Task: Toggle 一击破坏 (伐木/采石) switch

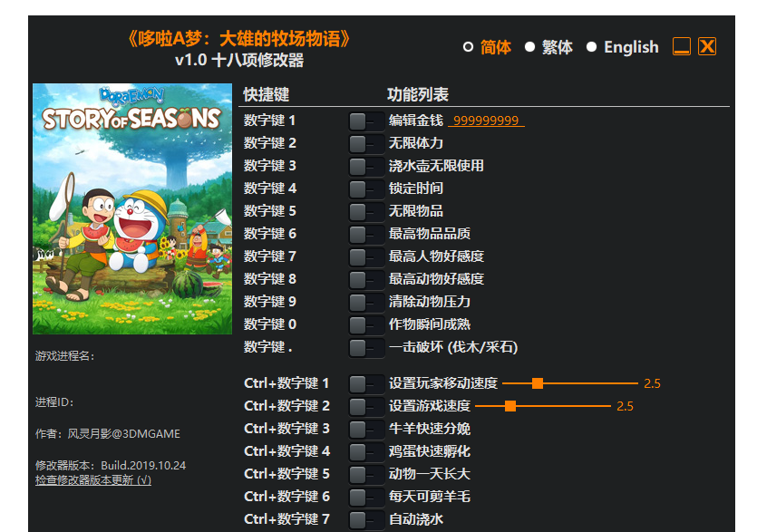Action: point(366,348)
